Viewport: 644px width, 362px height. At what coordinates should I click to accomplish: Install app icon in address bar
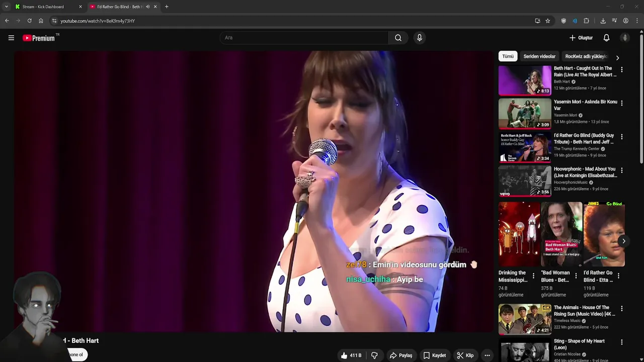537,21
